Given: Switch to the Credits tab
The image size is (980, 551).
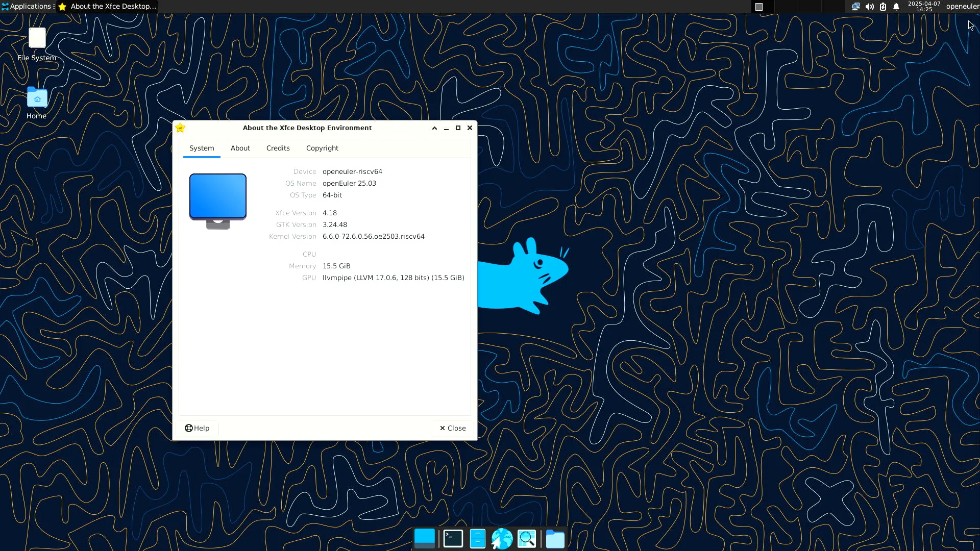Looking at the screenshot, I should [x=278, y=148].
